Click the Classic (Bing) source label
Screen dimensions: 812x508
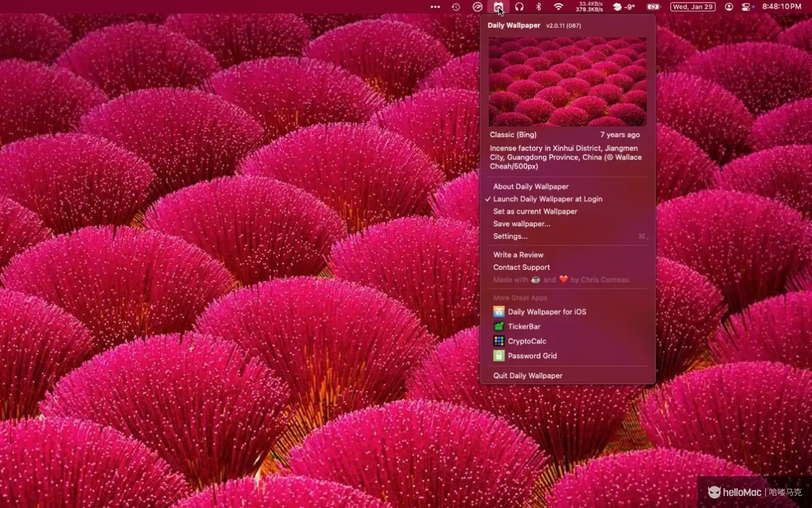pos(513,135)
